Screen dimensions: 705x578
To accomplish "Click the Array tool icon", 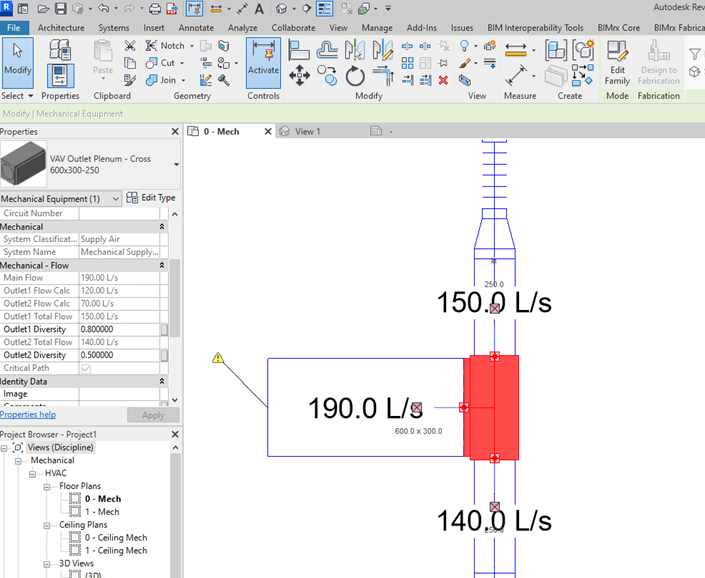I will coord(407,63).
